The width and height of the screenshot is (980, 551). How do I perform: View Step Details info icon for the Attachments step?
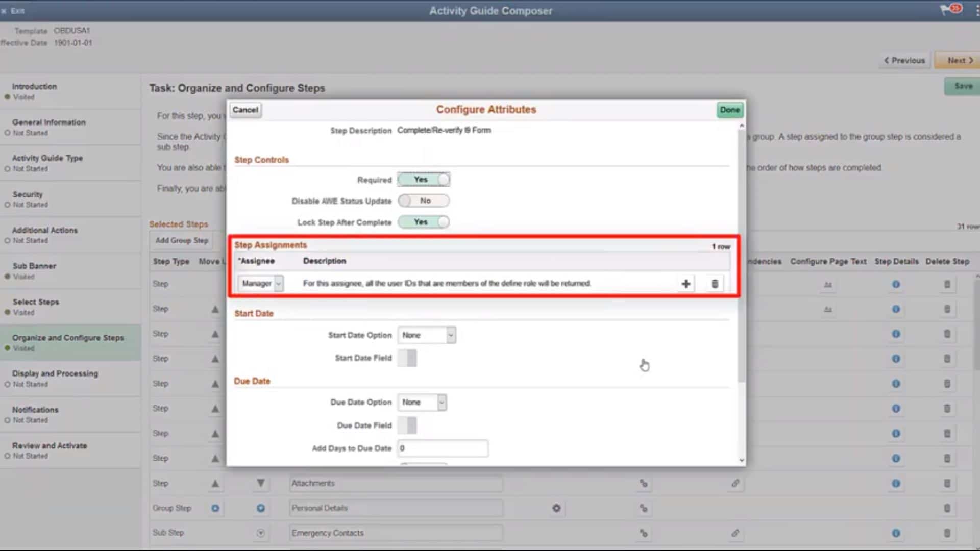896,483
